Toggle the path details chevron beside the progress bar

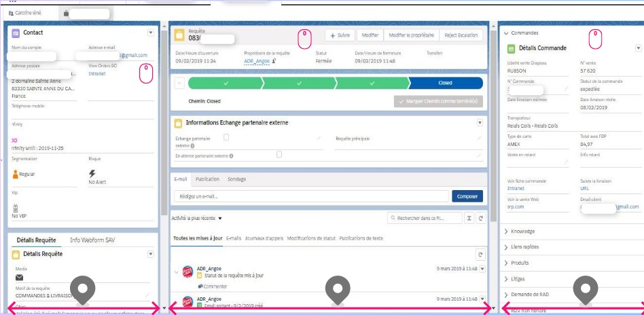point(179,83)
